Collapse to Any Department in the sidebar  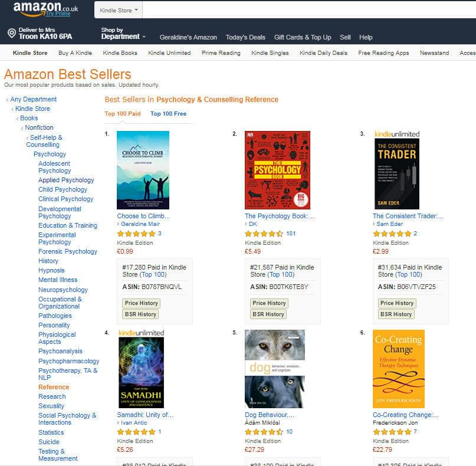(34, 99)
